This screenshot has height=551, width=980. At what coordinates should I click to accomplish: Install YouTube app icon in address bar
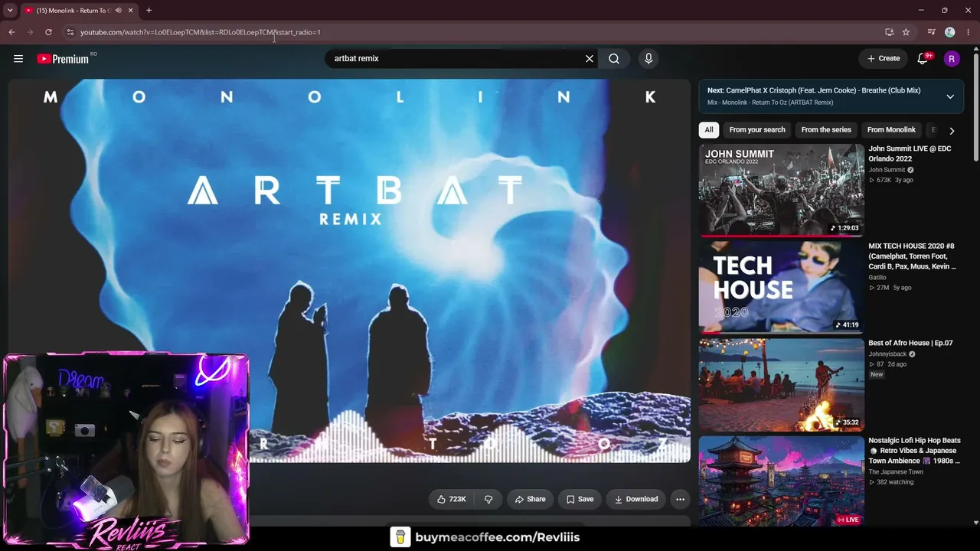point(889,32)
